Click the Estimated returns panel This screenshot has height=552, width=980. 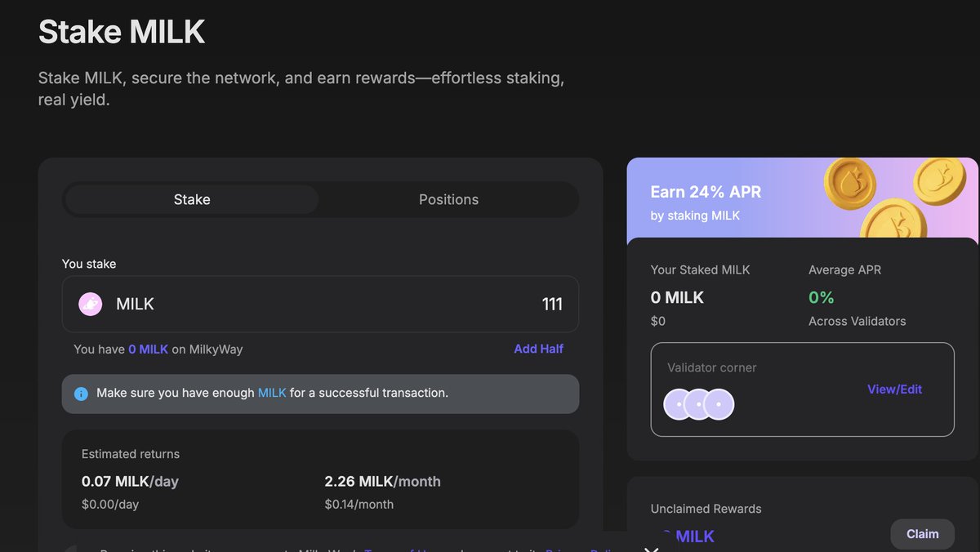click(x=320, y=479)
